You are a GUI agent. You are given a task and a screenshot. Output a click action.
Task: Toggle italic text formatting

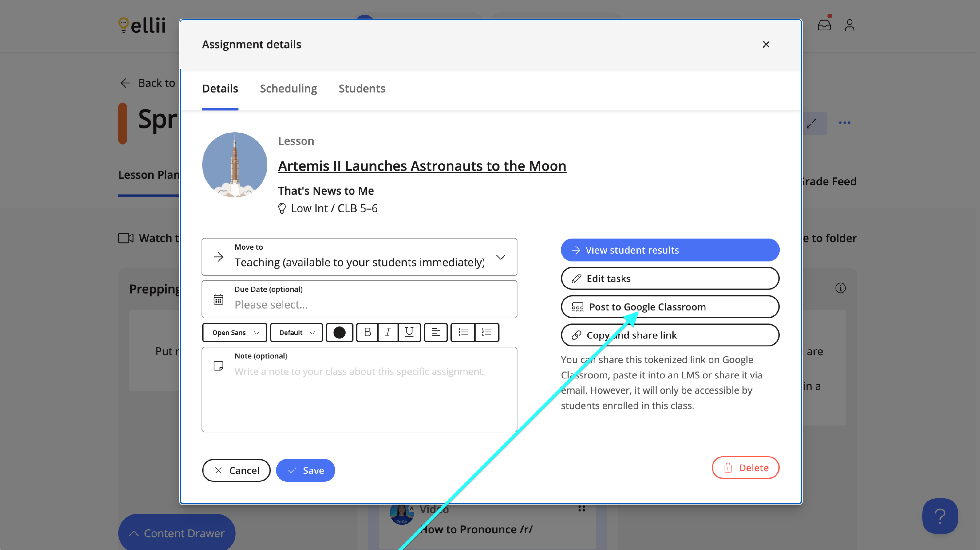[388, 332]
